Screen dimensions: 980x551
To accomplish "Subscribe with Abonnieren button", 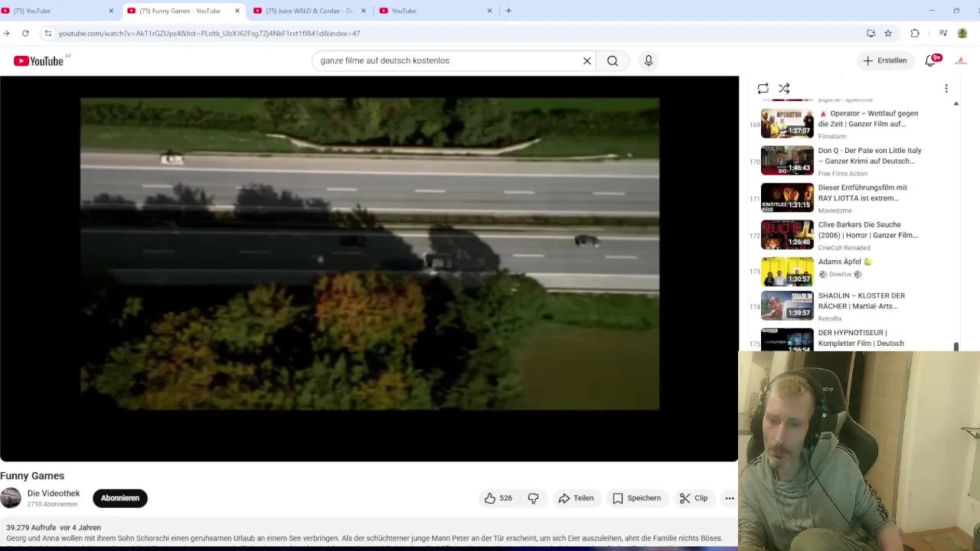I will pyautogui.click(x=120, y=498).
